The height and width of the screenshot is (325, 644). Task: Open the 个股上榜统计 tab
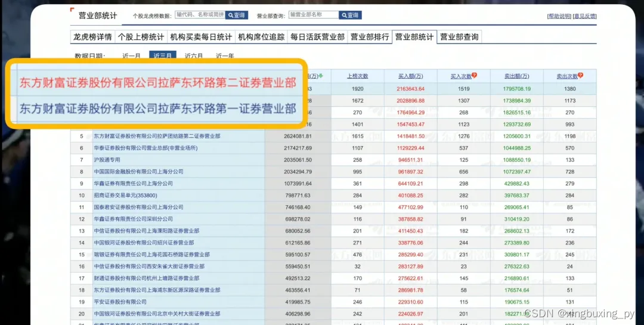tap(141, 37)
